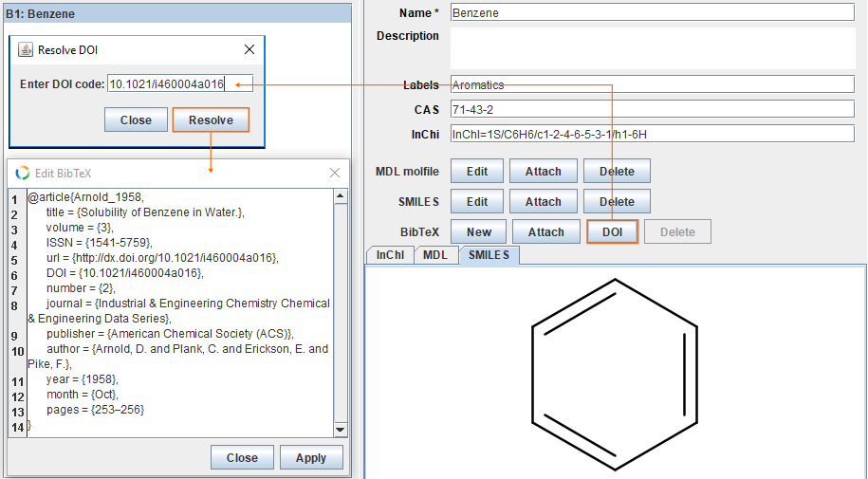Image resolution: width=868 pixels, height=479 pixels.
Task: Apply the BibTeX changes
Action: pyautogui.click(x=311, y=457)
